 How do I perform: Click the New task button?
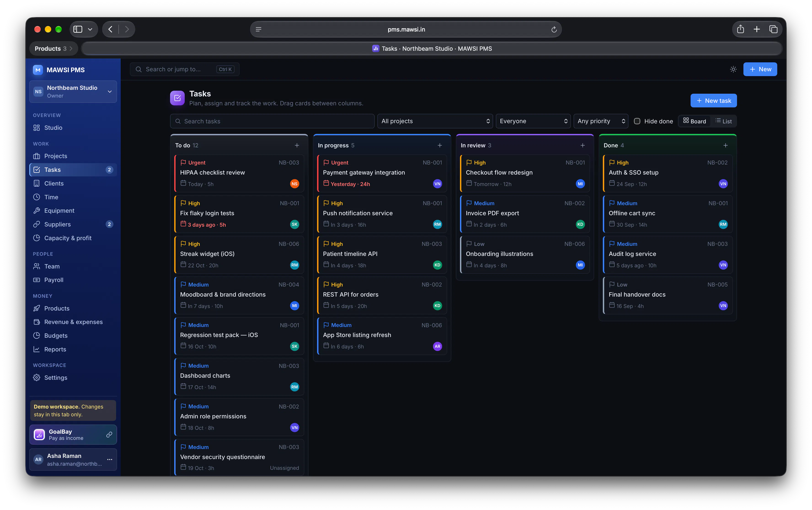tap(713, 101)
